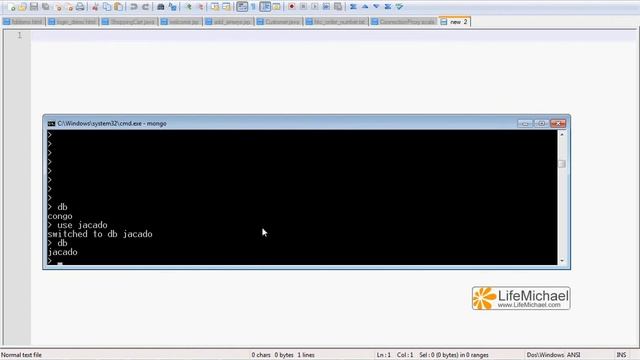
Task: Click 'Dos\Windows ANSI' in status bar
Action: 553,355
